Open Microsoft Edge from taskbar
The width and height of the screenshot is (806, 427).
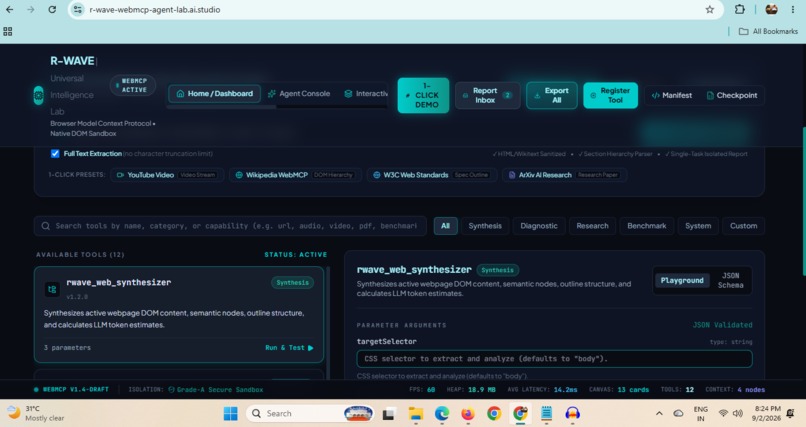pos(442,413)
